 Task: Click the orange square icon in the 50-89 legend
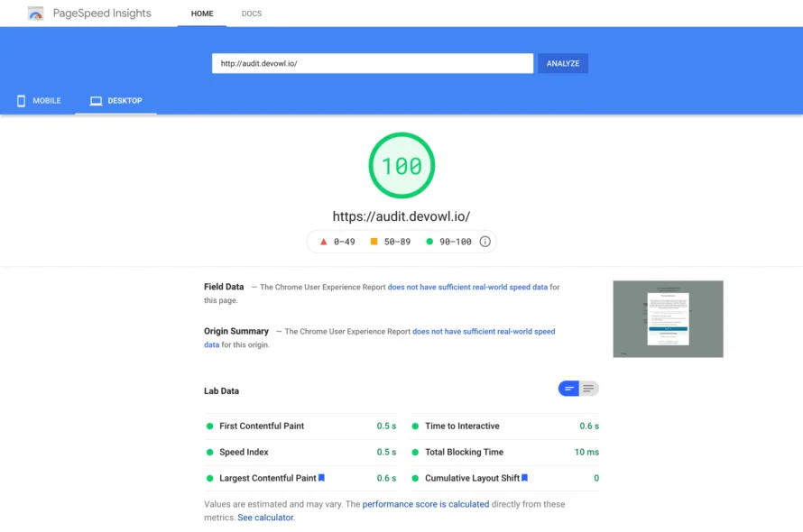click(374, 241)
